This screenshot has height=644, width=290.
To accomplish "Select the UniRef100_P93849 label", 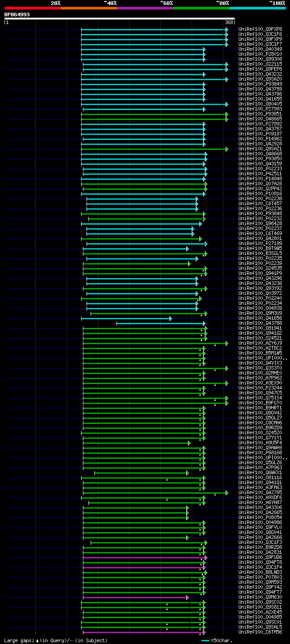I will pyautogui.click(x=260, y=84).
